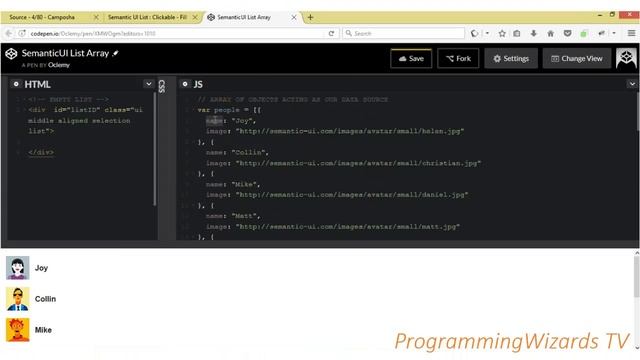Show bookmarks list icon
Image resolution: width=640 pixels, height=360 pixels.
[517, 33]
